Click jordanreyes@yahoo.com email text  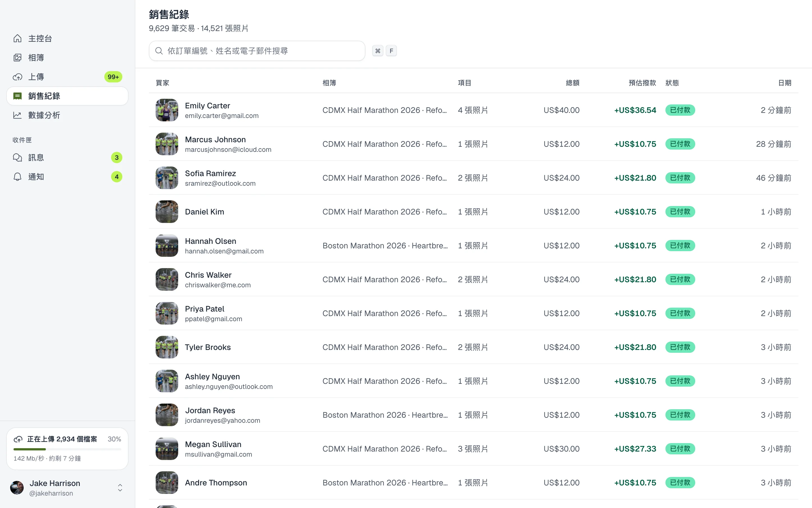click(222, 421)
